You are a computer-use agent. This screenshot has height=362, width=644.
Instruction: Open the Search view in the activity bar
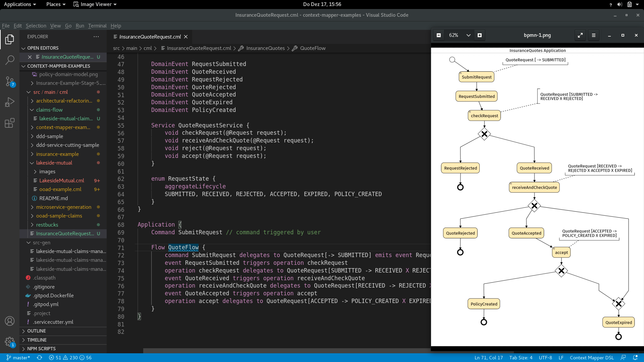[x=9, y=60]
